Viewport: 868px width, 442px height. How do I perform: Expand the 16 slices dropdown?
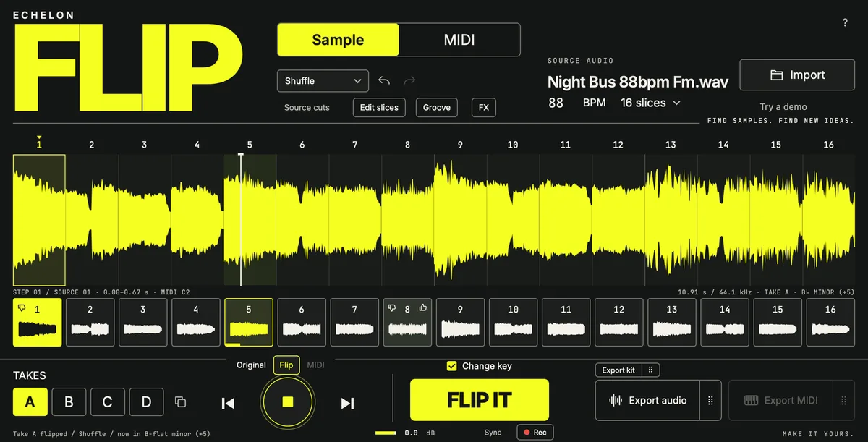650,103
